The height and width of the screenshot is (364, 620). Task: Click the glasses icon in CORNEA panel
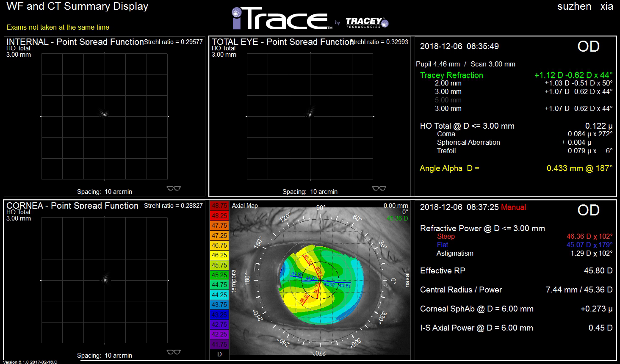pyautogui.click(x=174, y=352)
